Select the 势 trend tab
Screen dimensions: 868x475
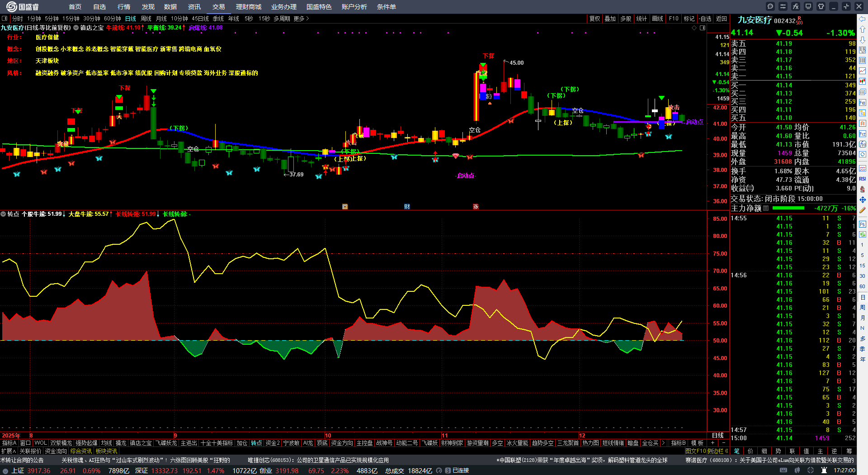778,451
